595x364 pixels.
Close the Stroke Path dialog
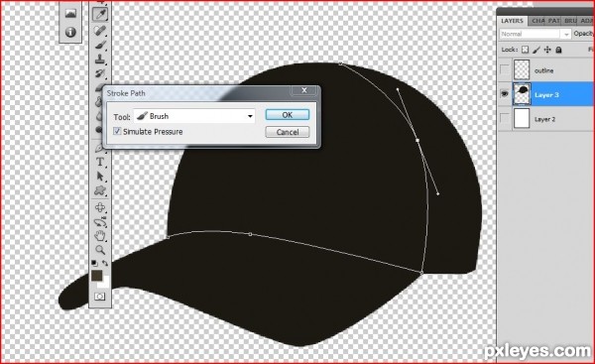coord(304,90)
